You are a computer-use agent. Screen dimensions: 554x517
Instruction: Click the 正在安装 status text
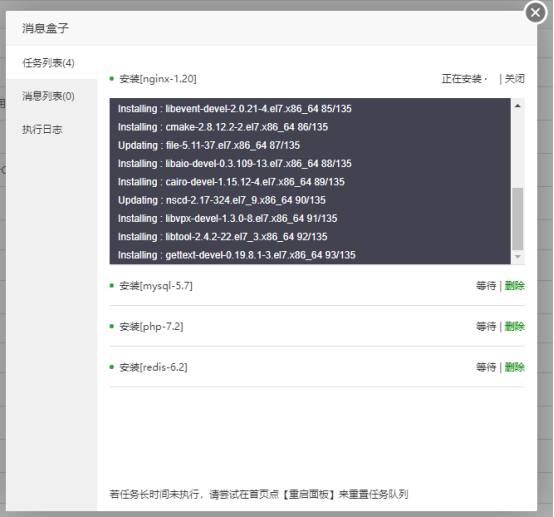point(462,78)
